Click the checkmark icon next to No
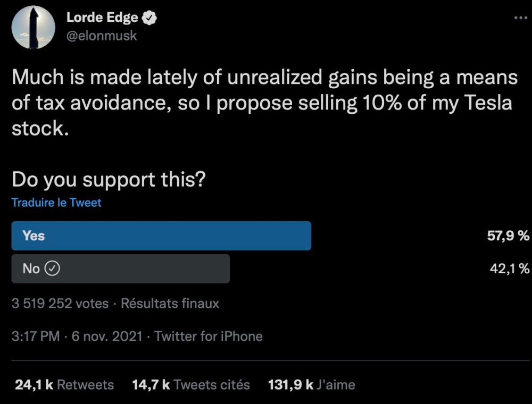This screenshot has width=532, height=404. [x=52, y=269]
